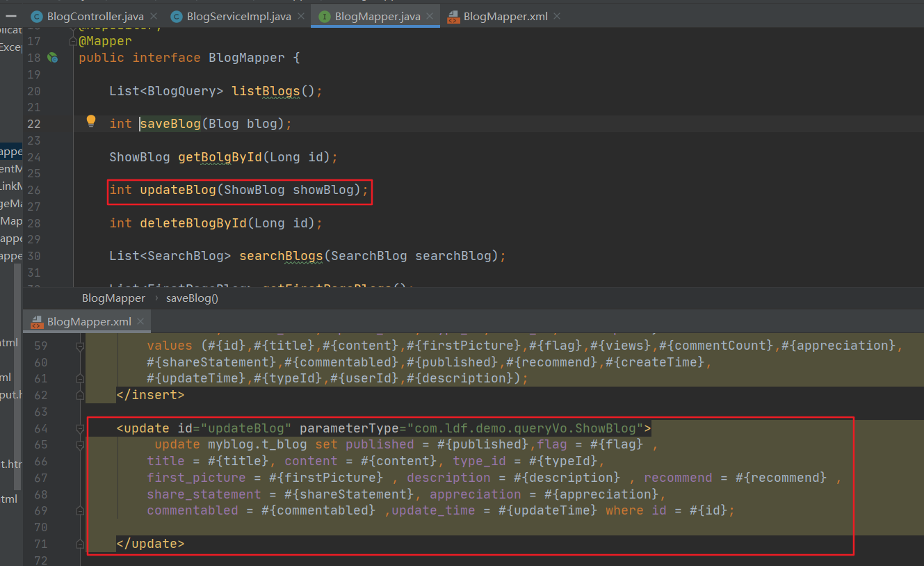Switch to the BlogServiceImpl.java tab
This screenshot has width=924, height=566.
[236, 17]
